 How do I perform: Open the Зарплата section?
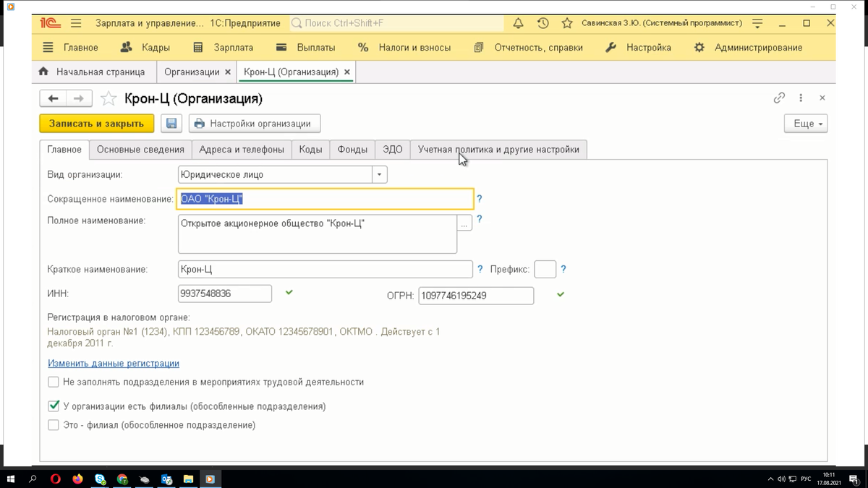point(224,48)
